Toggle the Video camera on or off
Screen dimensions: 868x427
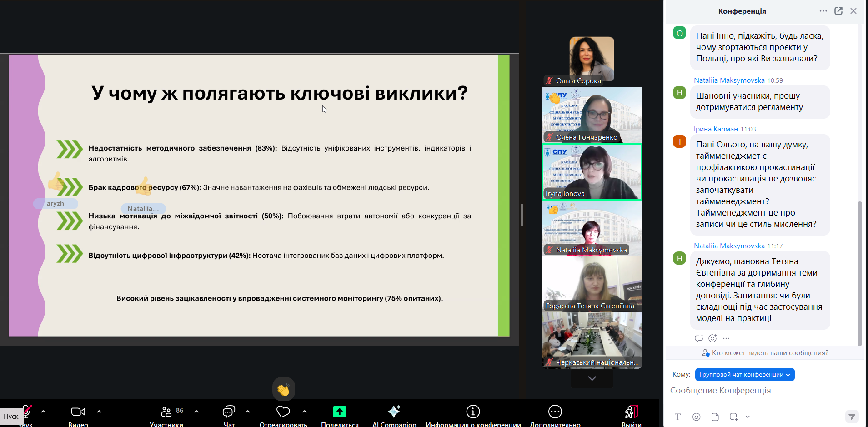point(78,412)
